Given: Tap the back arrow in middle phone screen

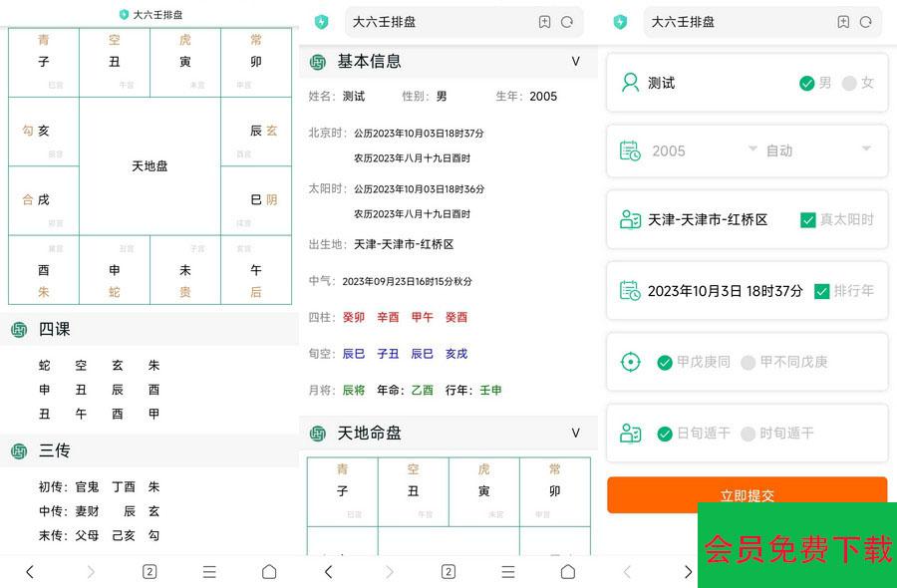Looking at the screenshot, I should pos(328,571).
